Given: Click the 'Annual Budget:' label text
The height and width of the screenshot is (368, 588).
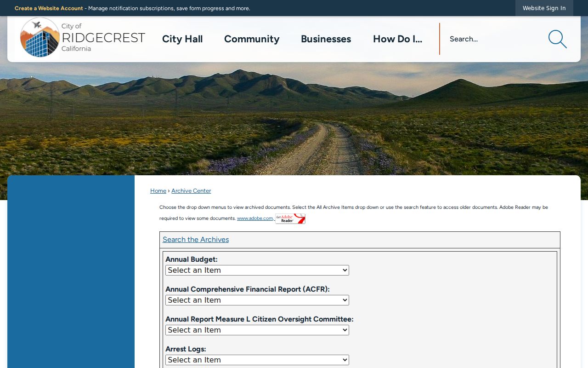Looking at the screenshot, I should click(x=192, y=259).
